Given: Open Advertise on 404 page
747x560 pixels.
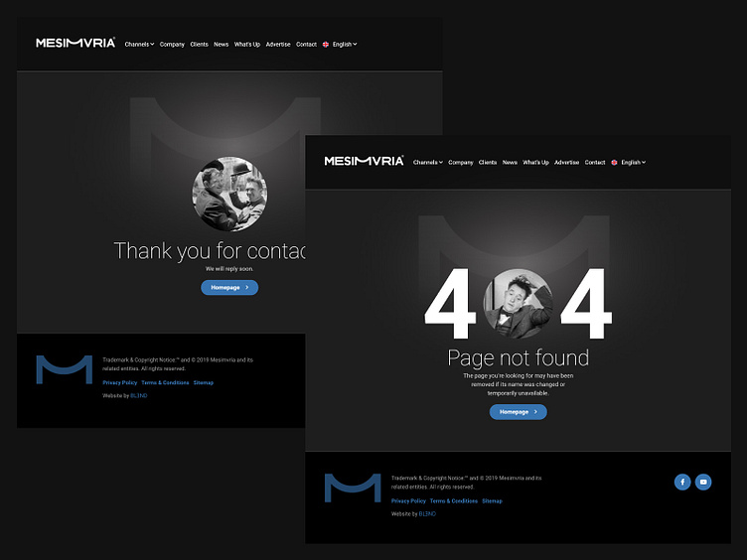Looking at the screenshot, I should [x=567, y=163].
